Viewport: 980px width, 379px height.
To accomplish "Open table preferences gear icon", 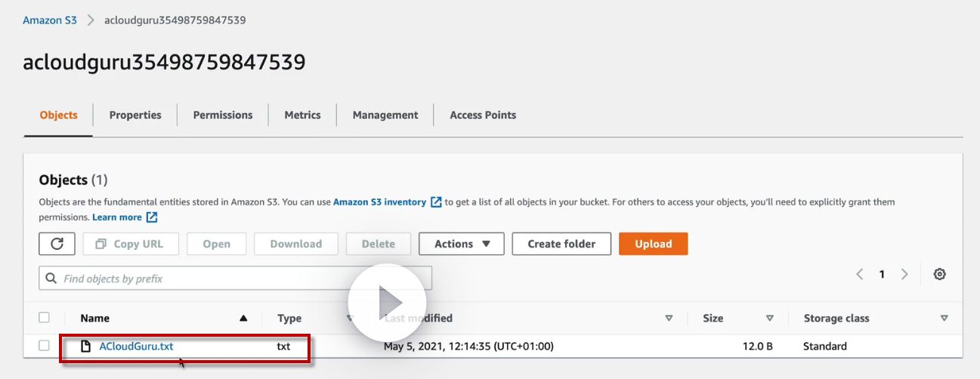I will (x=939, y=275).
